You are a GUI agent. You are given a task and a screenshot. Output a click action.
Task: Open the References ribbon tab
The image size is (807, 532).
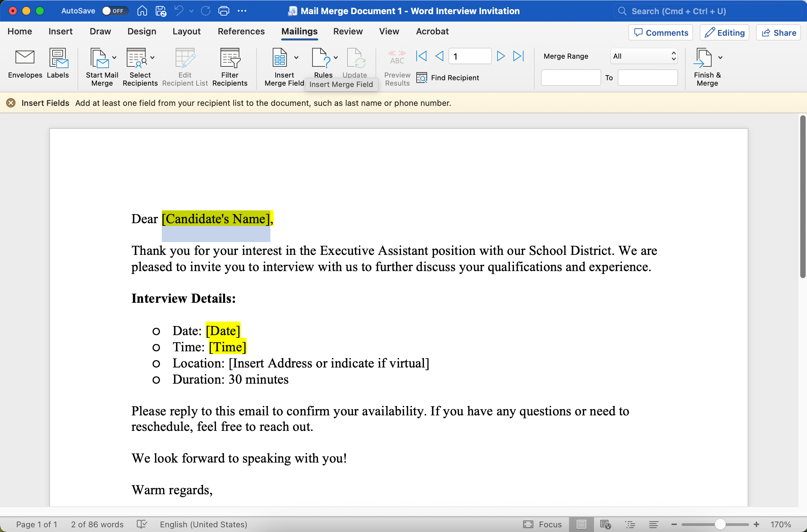pyautogui.click(x=241, y=32)
